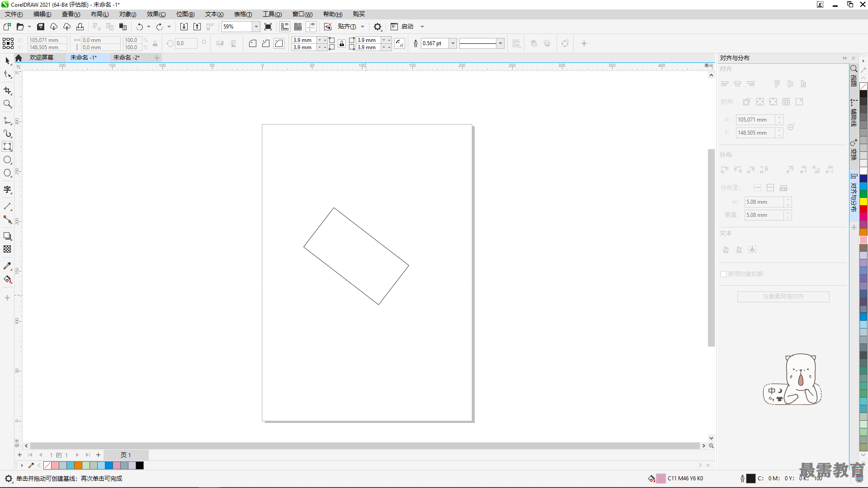868x488 pixels.
Task: Open the 对象(J) menu
Action: click(x=127, y=14)
